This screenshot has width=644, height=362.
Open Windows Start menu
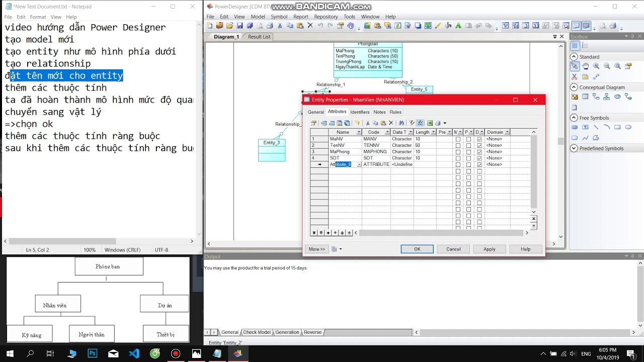tap(10, 353)
